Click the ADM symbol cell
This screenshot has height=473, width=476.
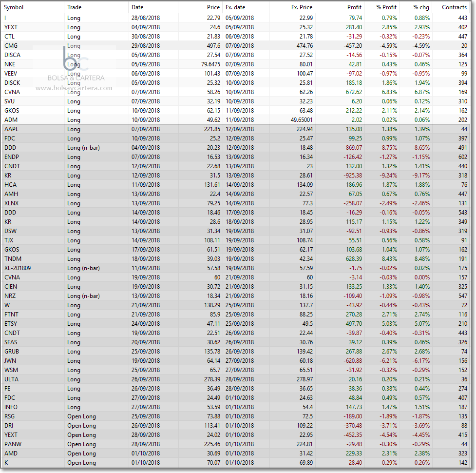click(11, 119)
